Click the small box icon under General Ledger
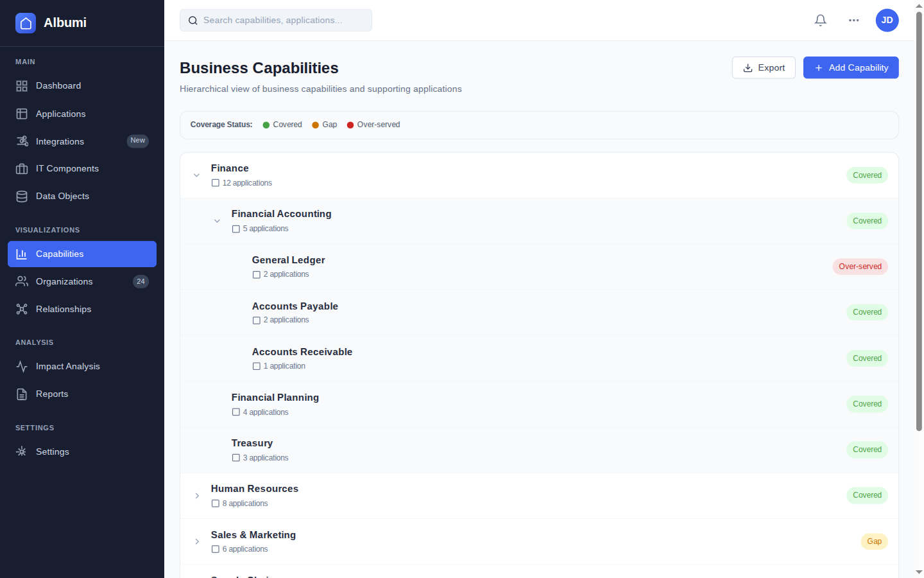This screenshot has height=578, width=924. [x=257, y=275]
